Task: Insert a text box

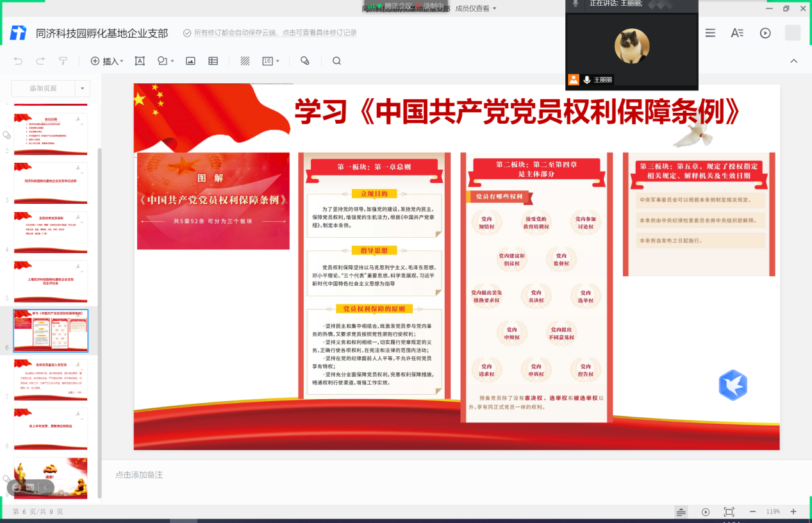Action: click(140, 61)
